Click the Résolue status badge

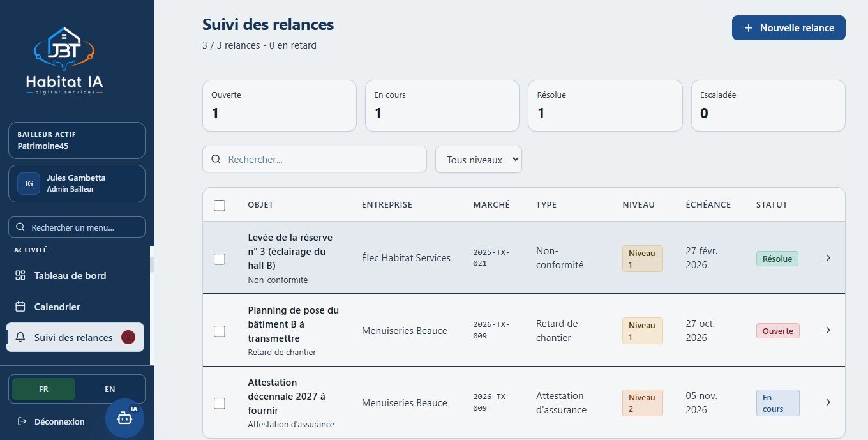(777, 259)
